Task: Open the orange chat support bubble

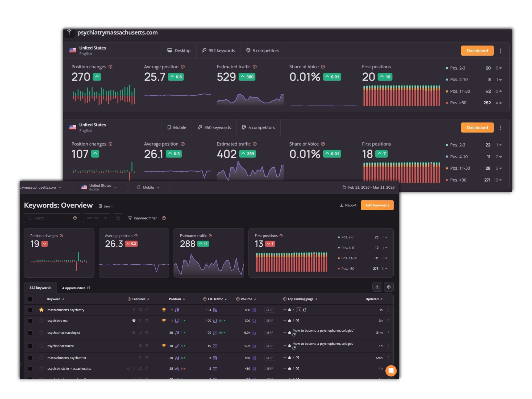Action: (x=391, y=371)
